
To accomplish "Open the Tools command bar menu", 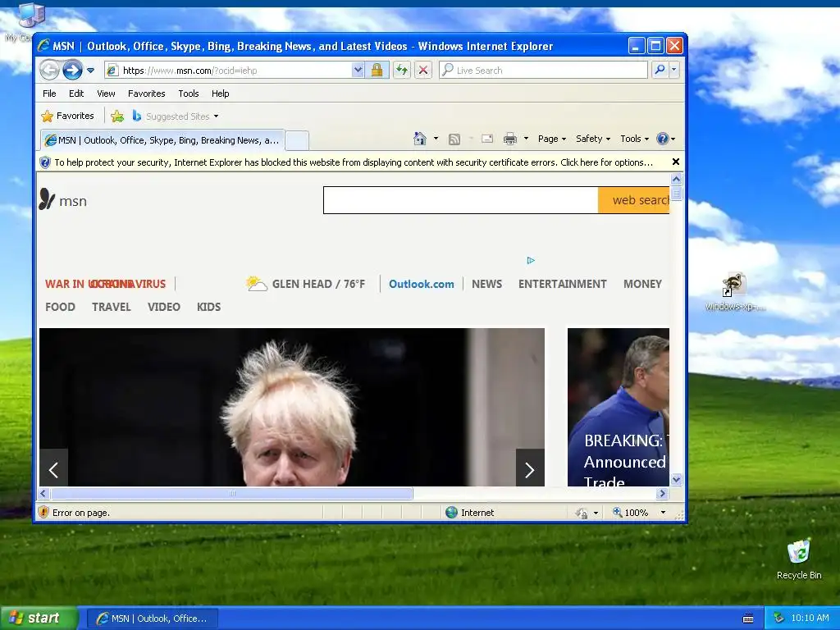I will [x=635, y=139].
